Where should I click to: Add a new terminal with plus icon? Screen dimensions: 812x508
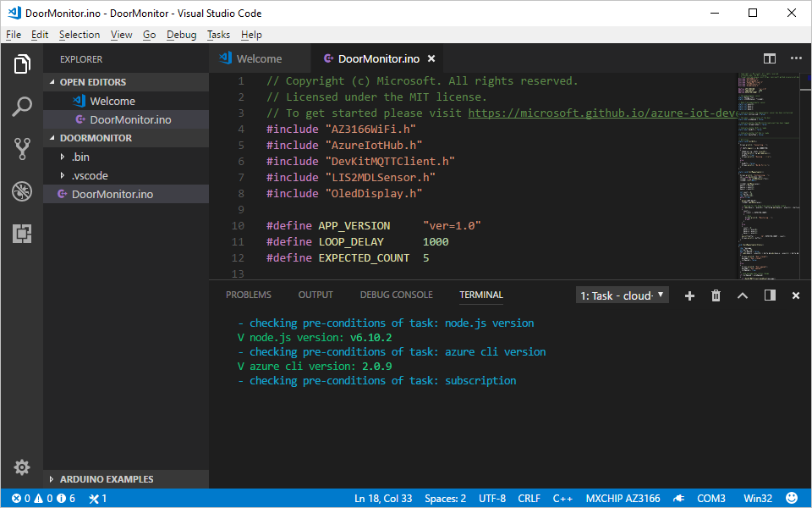[x=689, y=295]
